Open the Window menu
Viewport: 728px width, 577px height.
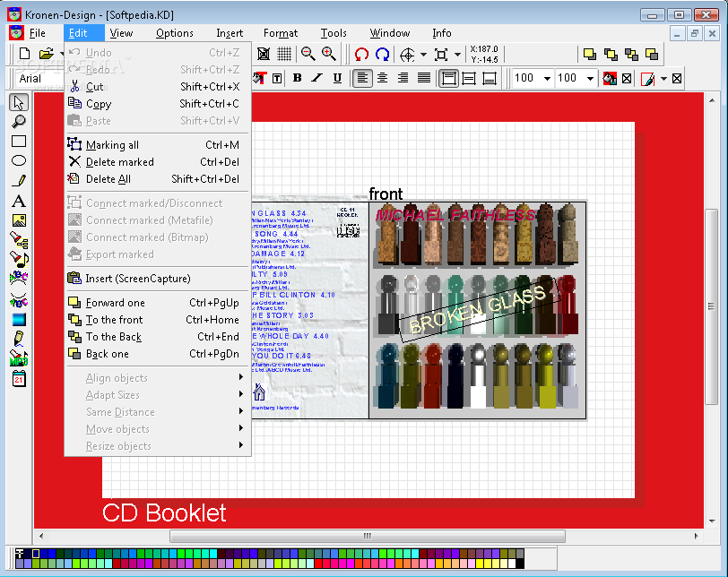click(x=389, y=33)
